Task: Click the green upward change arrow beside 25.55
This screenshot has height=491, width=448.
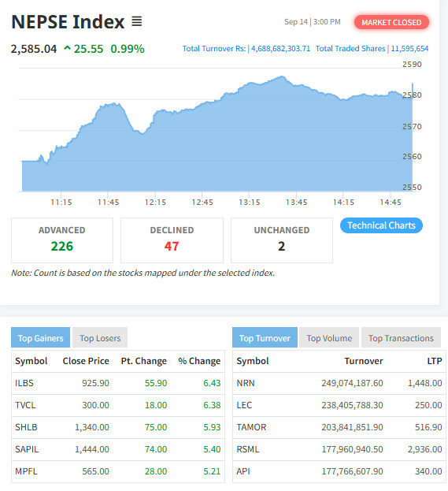Action: pos(67,48)
